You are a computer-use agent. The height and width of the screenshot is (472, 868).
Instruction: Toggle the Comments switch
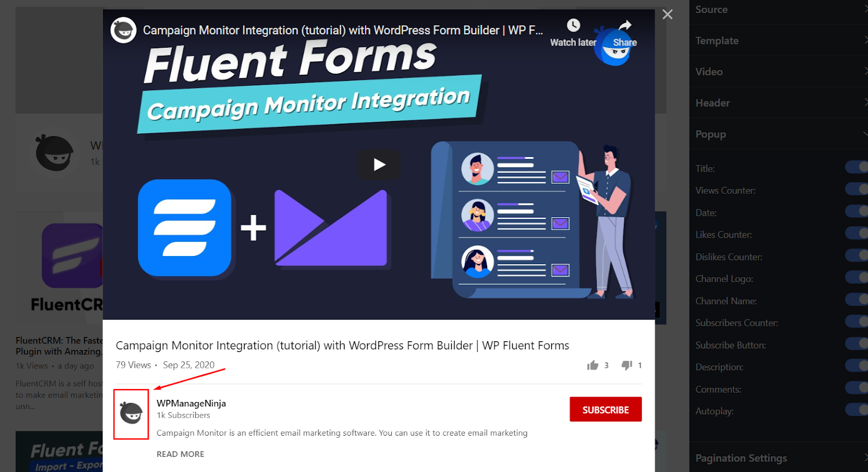tap(857, 387)
